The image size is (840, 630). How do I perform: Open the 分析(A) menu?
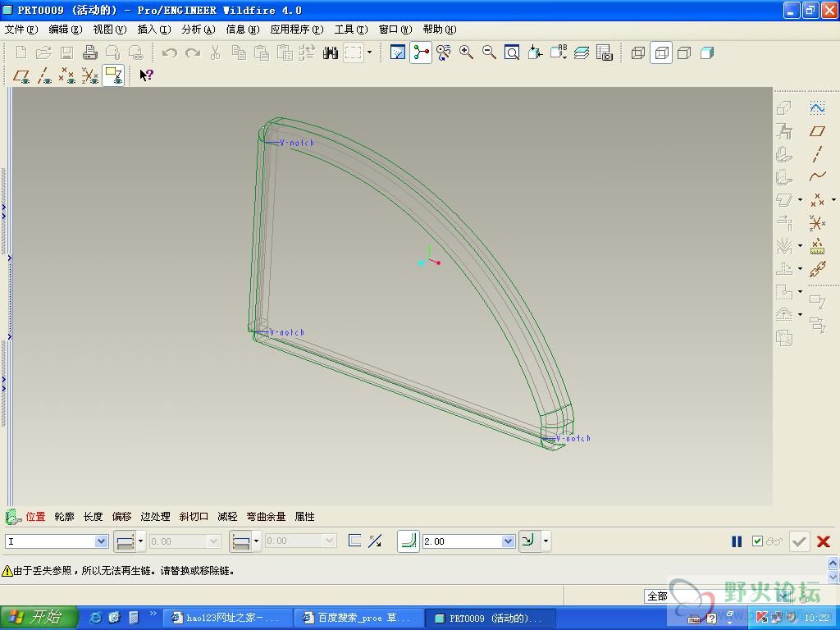(199, 30)
